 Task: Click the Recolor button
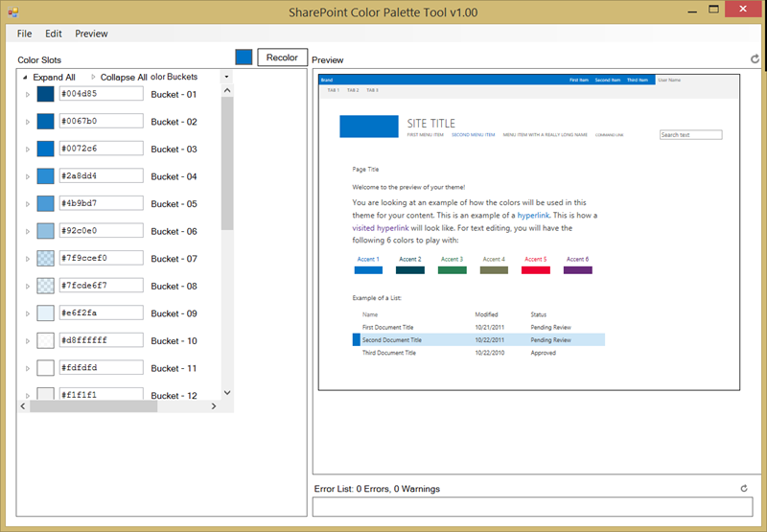click(x=282, y=58)
